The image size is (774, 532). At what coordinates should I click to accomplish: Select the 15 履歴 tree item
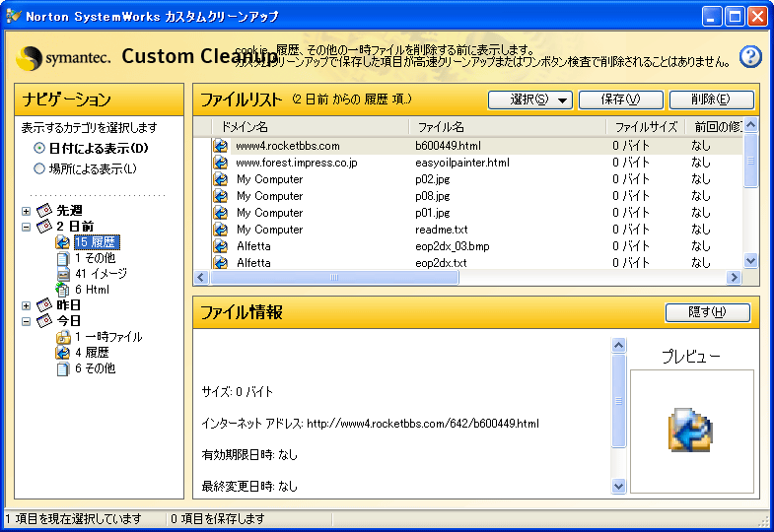pos(97,242)
